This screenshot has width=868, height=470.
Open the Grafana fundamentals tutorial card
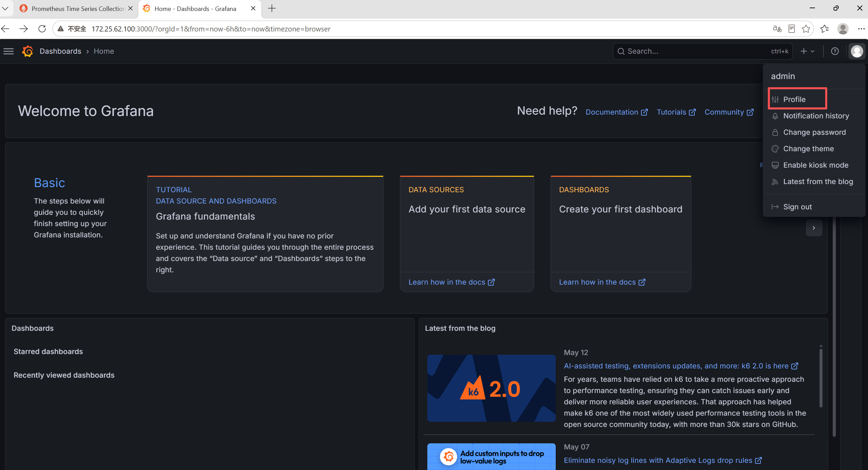click(265, 234)
